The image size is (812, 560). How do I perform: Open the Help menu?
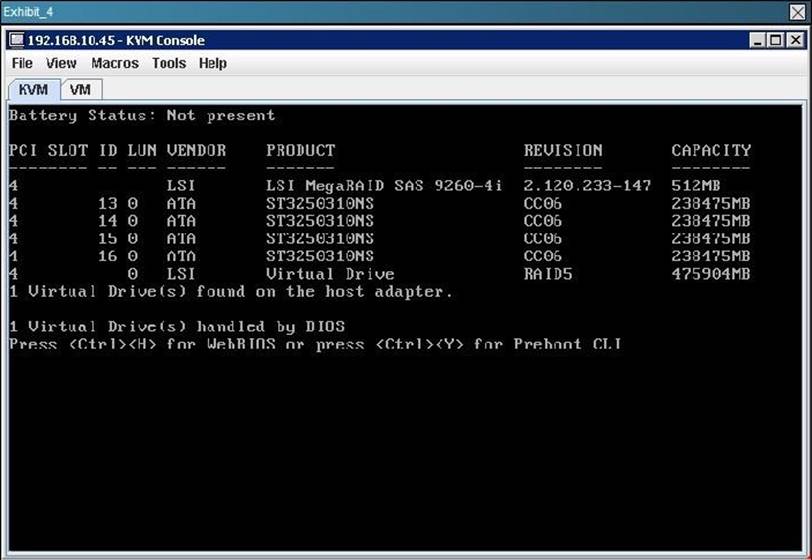pyautogui.click(x=212, y=63)
